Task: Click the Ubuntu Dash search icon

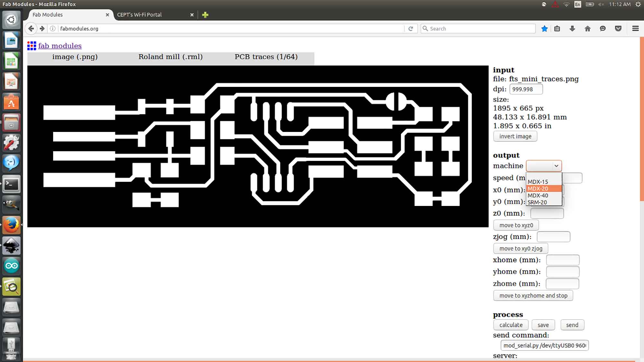Action: point(11,20)
